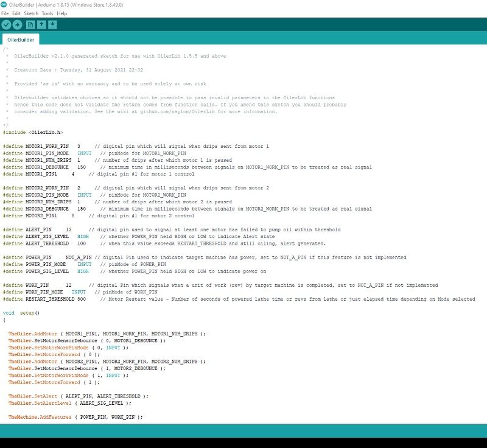
Task: Click the '#define WORK_PIN 12' line
Action: [220, 285]
